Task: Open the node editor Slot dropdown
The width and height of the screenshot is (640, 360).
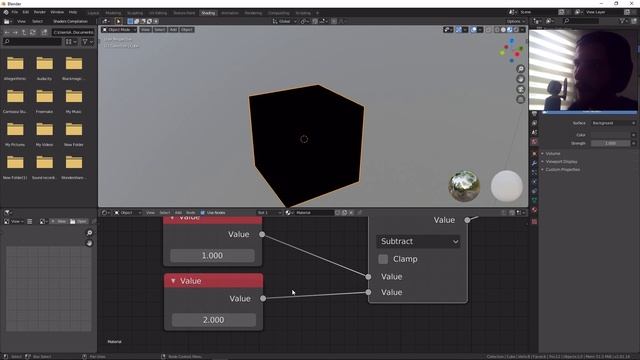Action: click(x=269, y=213)
